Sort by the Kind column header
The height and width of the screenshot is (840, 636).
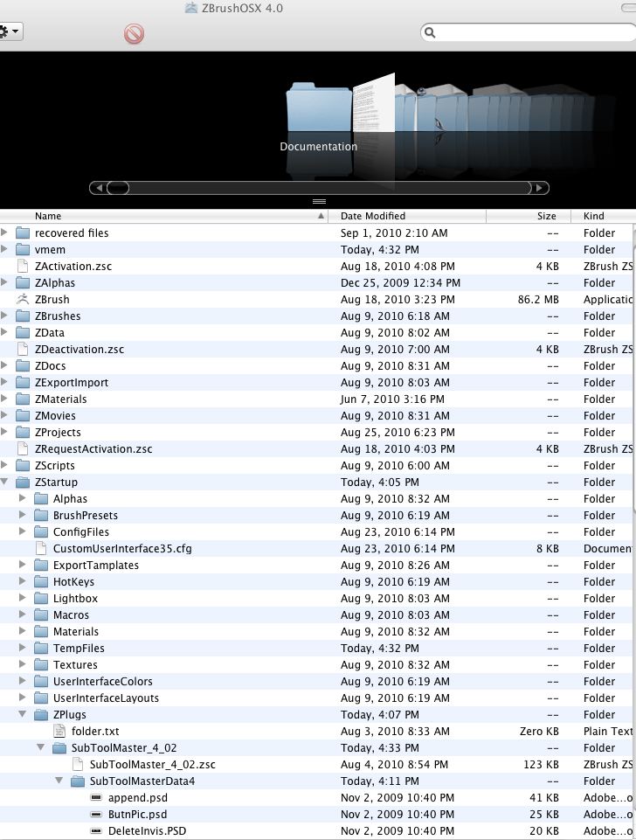pyautogui.click(x=603, y=216)
